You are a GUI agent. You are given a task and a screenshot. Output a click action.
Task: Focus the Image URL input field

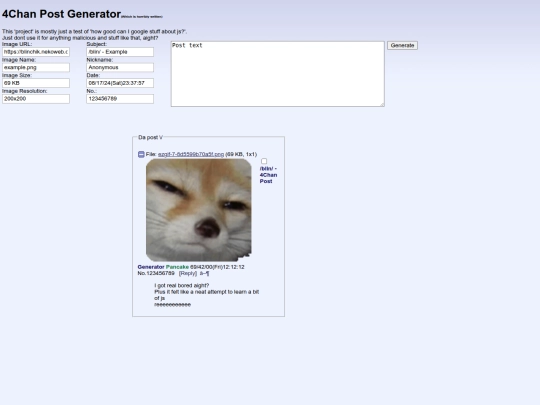tap(36, 52)
